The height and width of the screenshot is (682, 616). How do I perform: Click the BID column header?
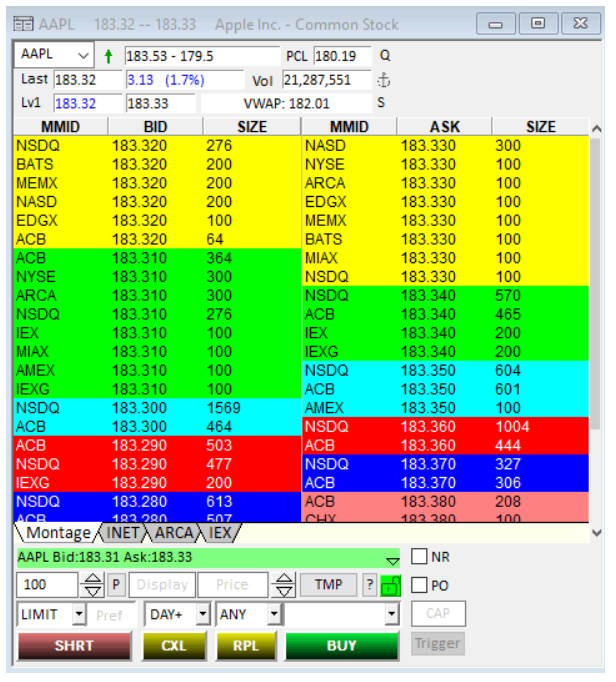[155, 127]
